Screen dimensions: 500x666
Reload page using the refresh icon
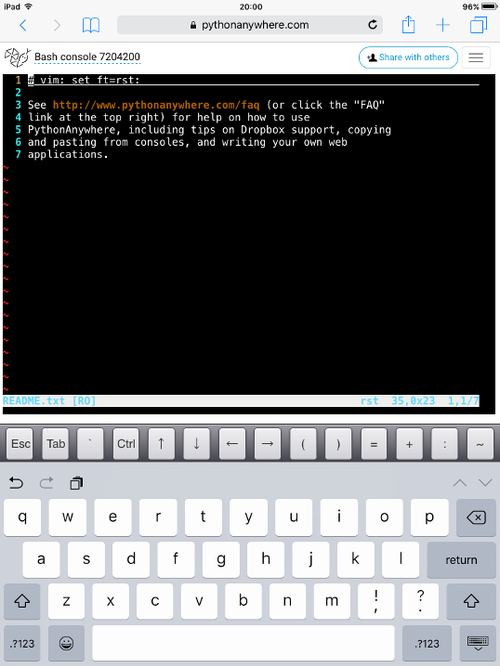click(x=373, y=25)
